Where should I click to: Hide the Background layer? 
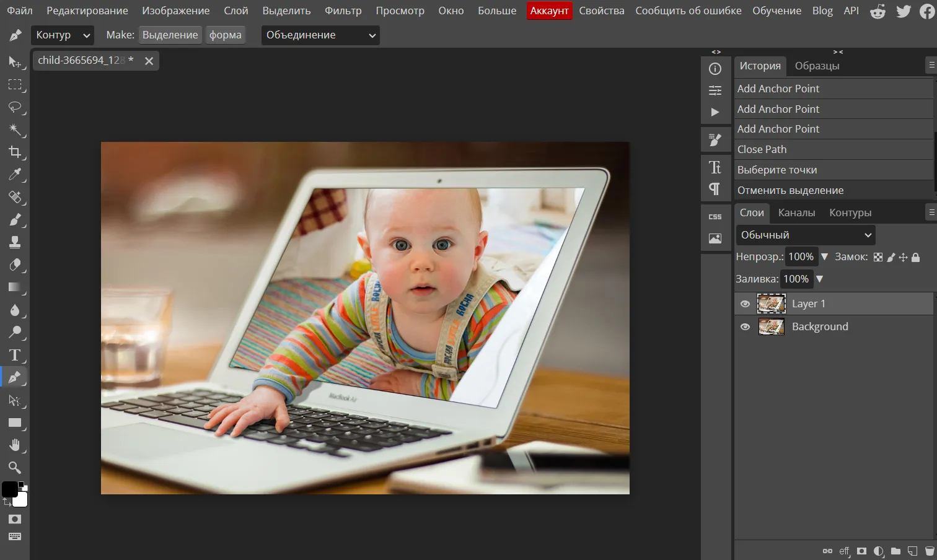pos(745,326)
